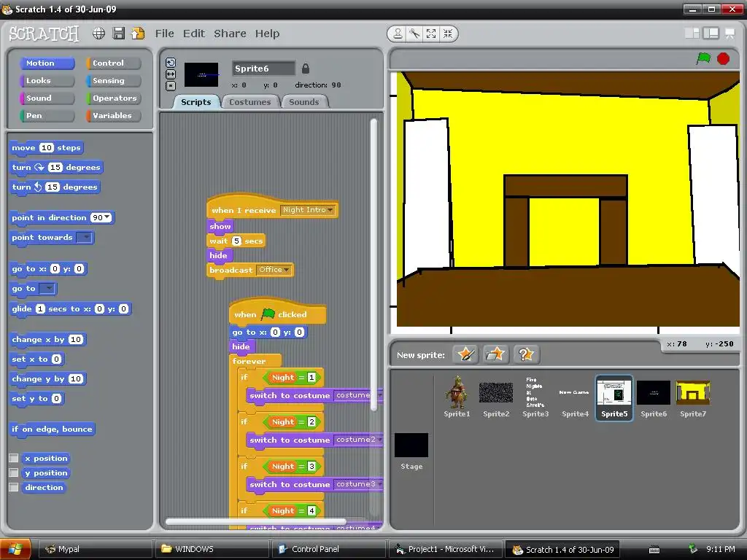The height and width of the screenshot is (560, 747).
Task: Open the Night Intro message dropdown
Action: 308,210
